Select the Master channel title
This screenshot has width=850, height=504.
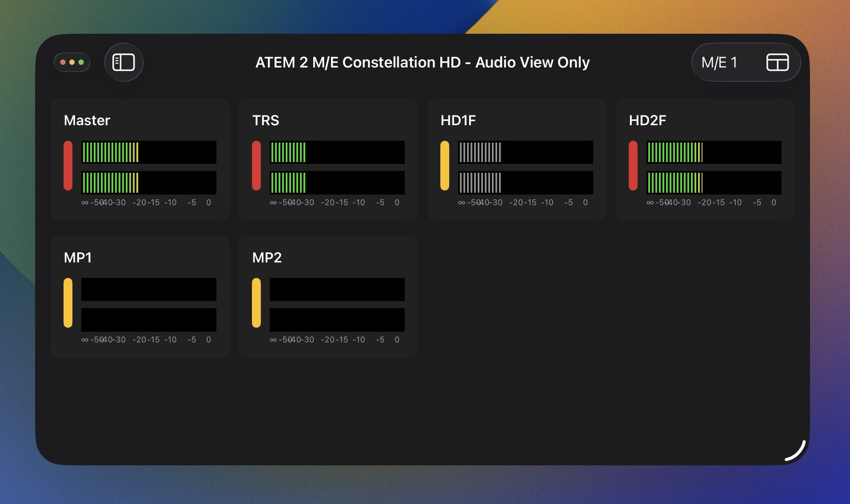pos(87,120)
